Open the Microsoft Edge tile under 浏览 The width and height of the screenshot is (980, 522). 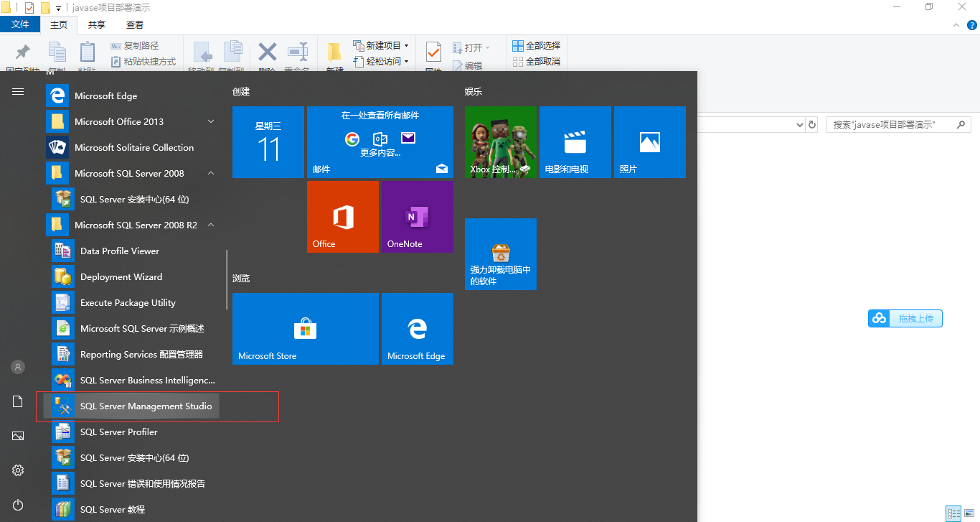click(418, 329)
